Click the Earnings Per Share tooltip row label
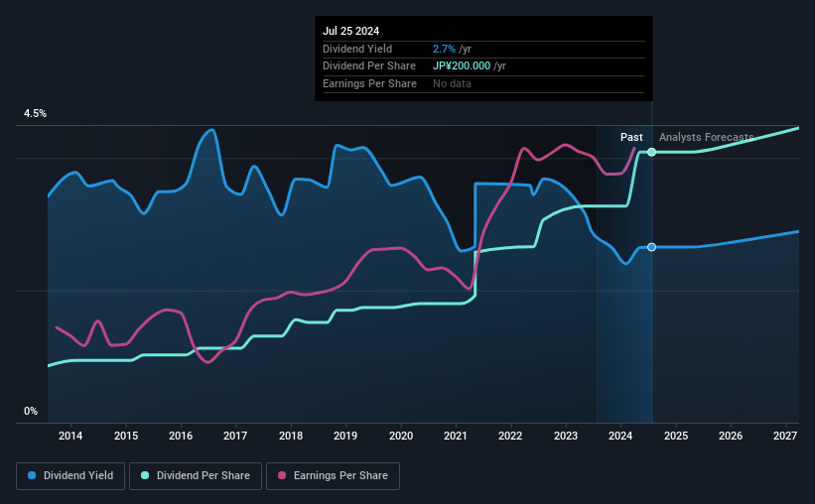The width and height of the screenshot is (815, 504). pyautogui.click(x=369, y=83)
